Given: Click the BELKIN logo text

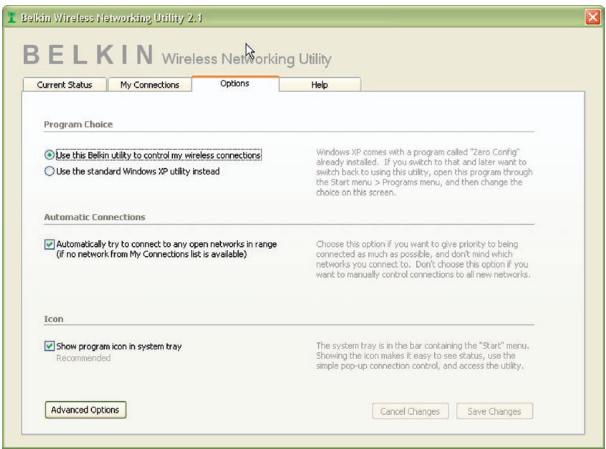Looking at the screenshot, I should pyautogui.click(x=89, y=54).
